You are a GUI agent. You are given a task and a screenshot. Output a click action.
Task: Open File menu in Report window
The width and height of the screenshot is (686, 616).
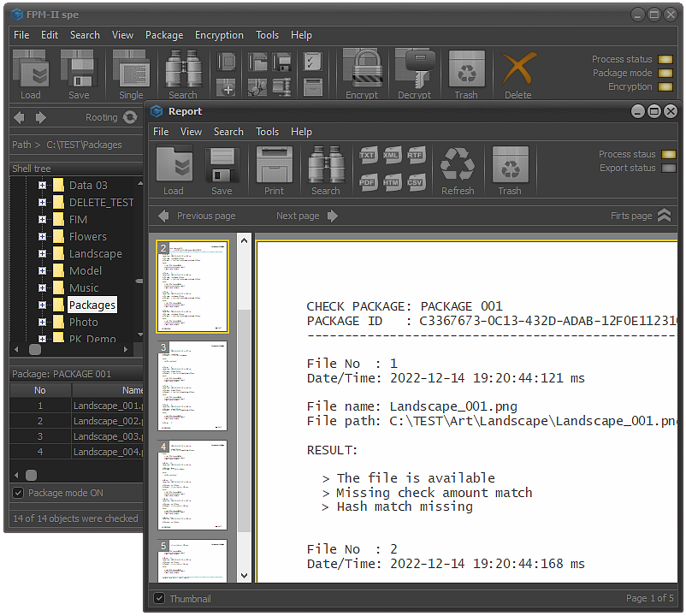(x=161, y=132)
